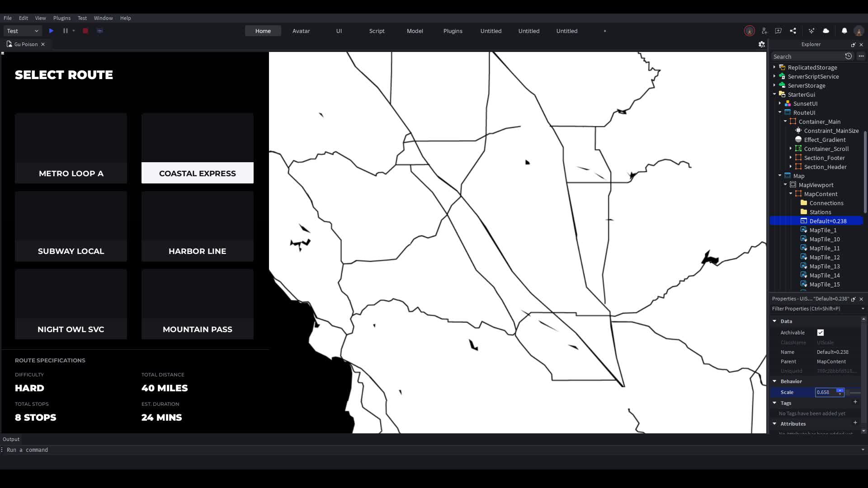Collapse the Behavior properties section

774,381
